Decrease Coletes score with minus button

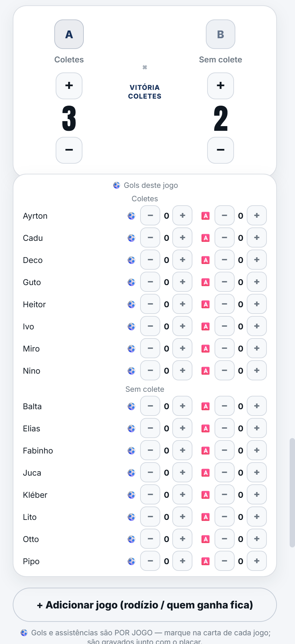69,150
